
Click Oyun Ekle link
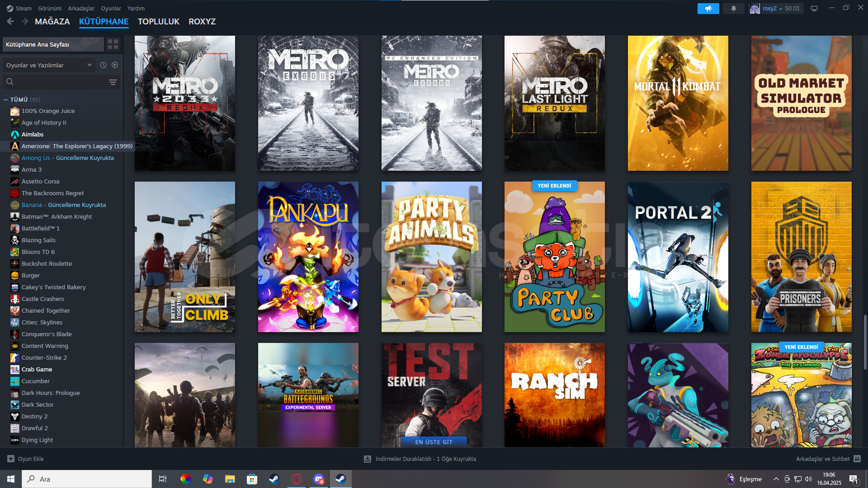click(31, 459)
